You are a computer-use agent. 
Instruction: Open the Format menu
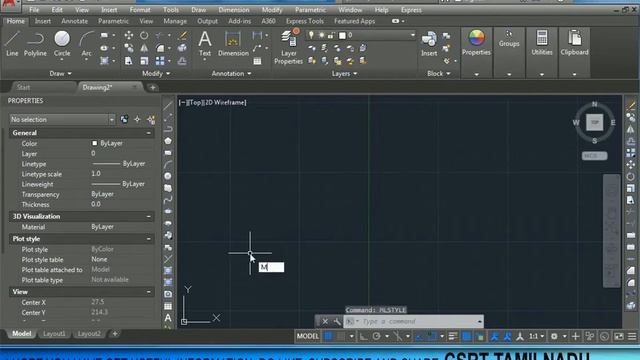click(140, 10)
